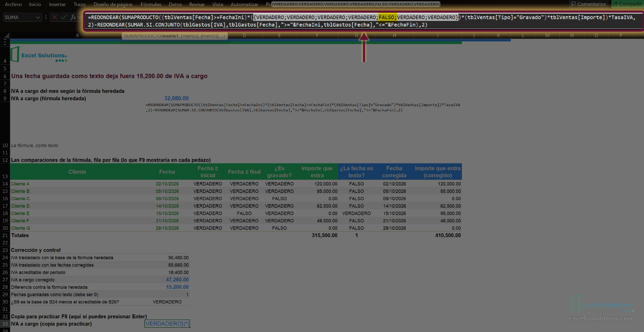Click matriz1 in SUMAPRODUCTO tooltip
Viewport: 644px width, 332px height.
pyautogui.click(x=170, y=36)
